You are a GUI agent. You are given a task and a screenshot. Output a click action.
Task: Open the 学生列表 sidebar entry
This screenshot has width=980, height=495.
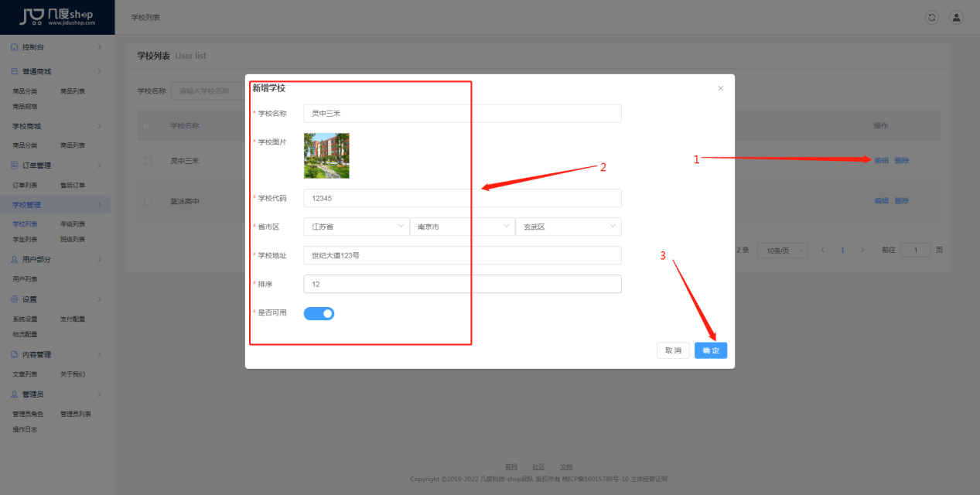tap(26, 237)
